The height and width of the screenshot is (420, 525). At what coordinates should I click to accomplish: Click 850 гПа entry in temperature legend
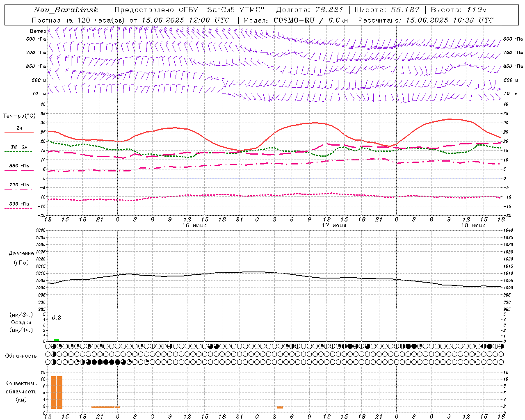point(19,166)
